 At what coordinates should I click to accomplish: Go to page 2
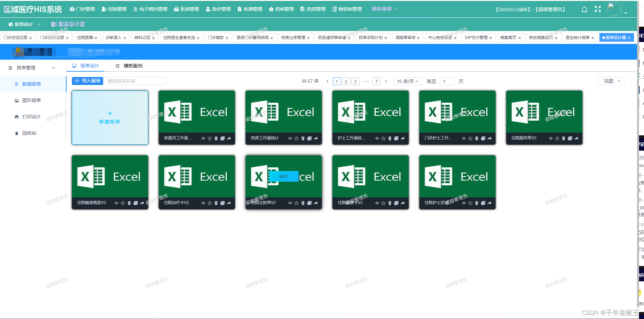point(346,81)
